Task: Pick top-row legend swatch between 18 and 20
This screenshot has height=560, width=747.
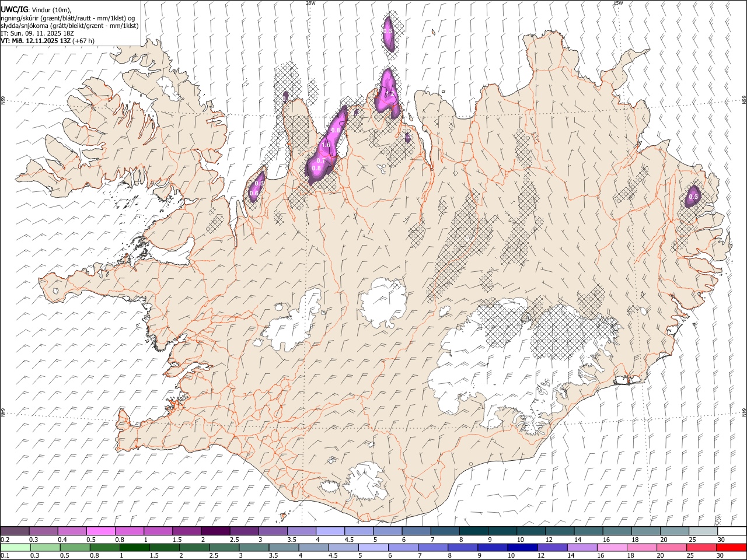Action: (x=645, y=531)
